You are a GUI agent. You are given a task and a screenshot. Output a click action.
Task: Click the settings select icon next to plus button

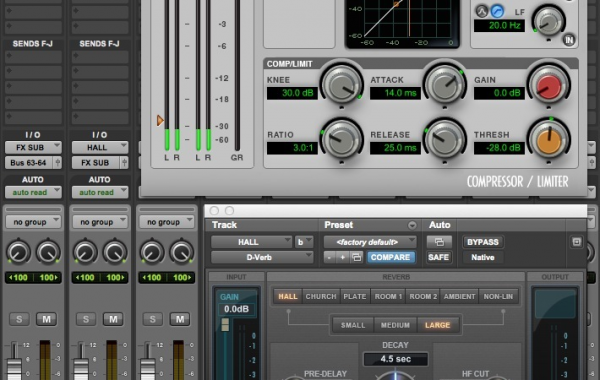(x=357, y=257)
